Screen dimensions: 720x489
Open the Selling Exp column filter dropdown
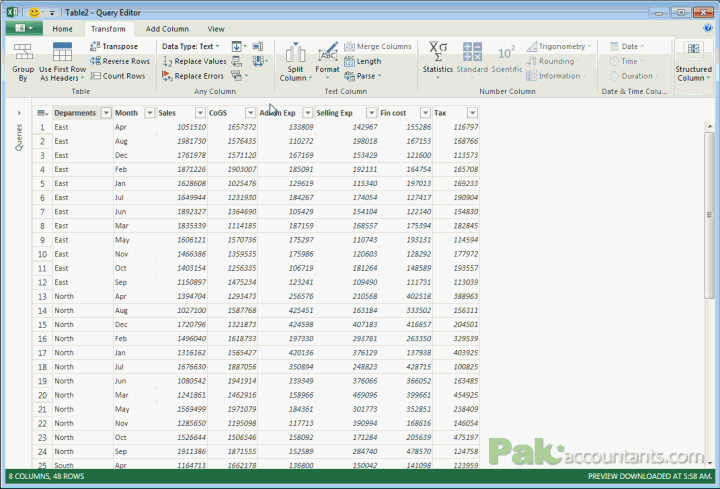pos(371,113)
